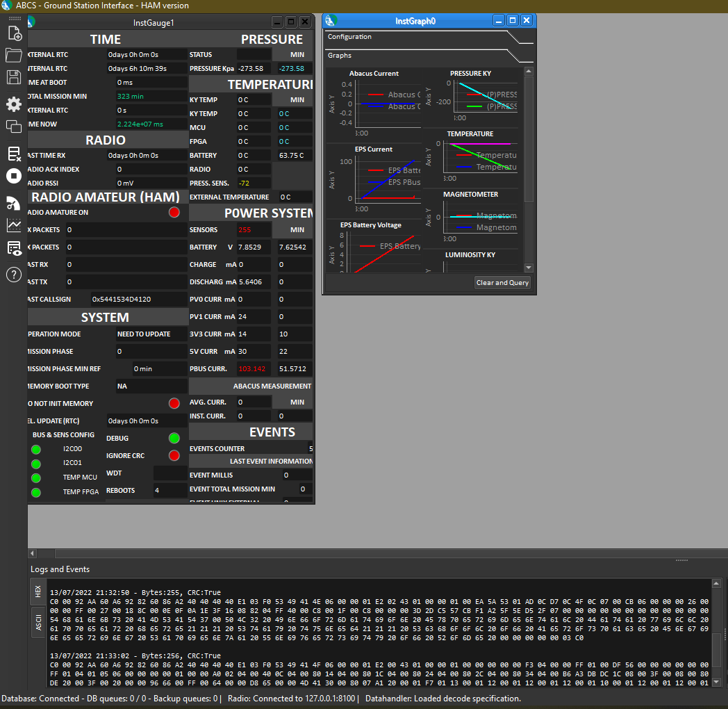Click the cascade windows icon

click(14, 127)
